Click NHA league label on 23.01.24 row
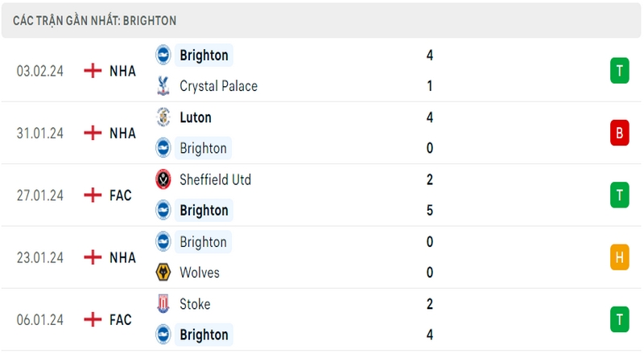 [x=122, y=257]
